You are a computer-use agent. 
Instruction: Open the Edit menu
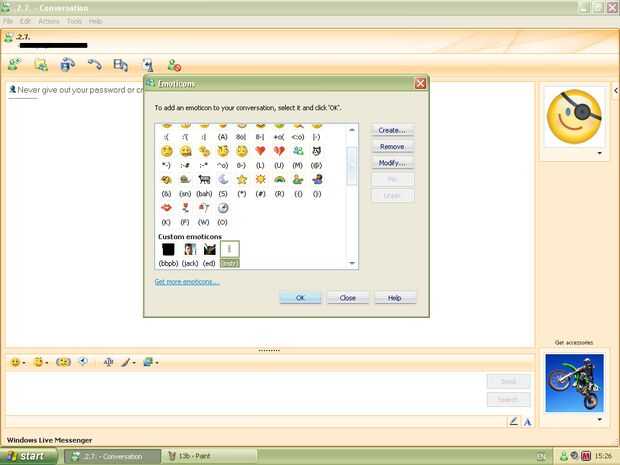[26, 21]
